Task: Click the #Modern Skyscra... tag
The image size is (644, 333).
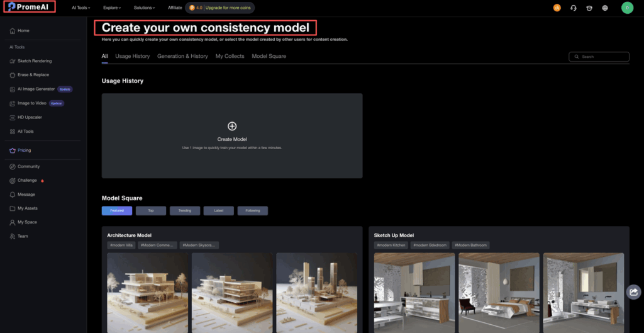Action: click(x=199, y=246)
